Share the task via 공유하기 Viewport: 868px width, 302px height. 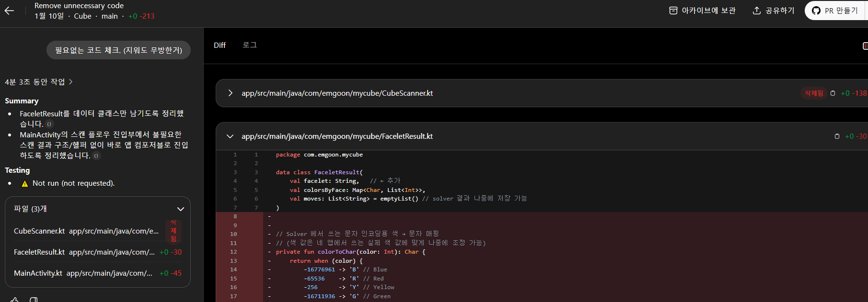[x=774, y=11]
